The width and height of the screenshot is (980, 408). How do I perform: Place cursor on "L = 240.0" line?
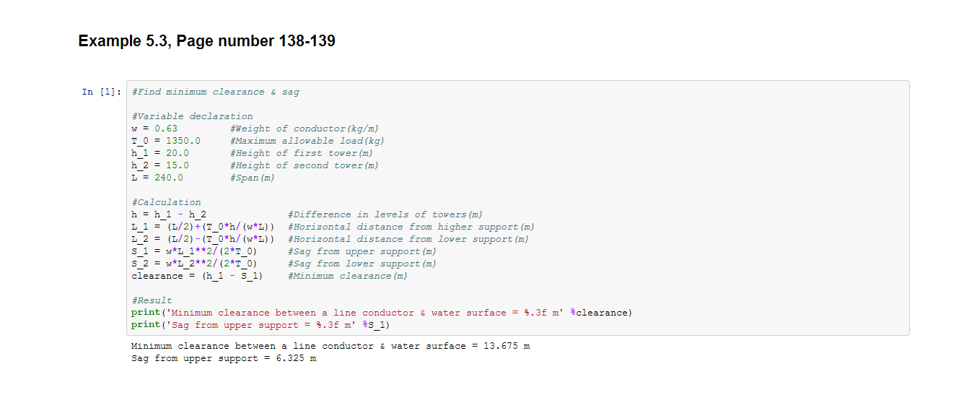157,178
